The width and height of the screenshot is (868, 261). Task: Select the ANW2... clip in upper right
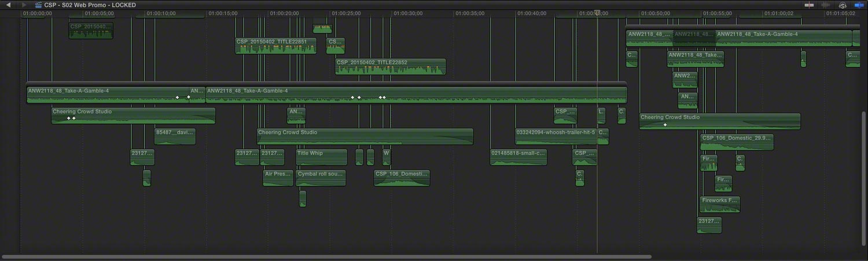tap(685, 79)
